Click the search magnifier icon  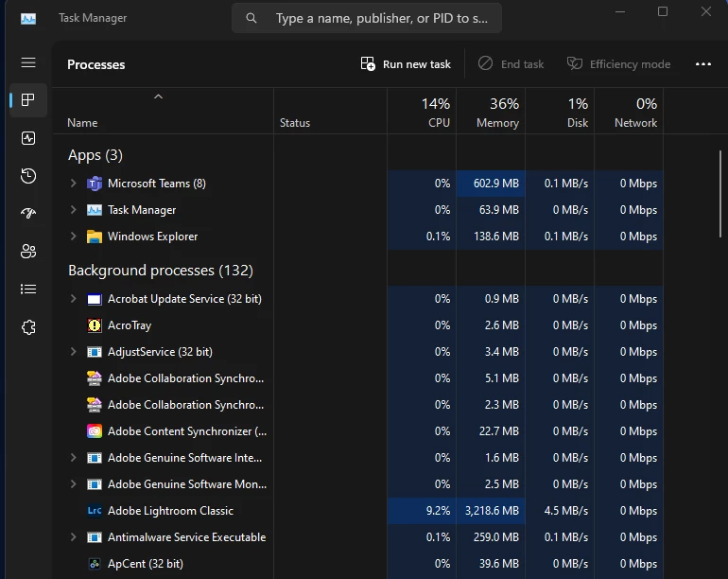(x=251, y=18)
